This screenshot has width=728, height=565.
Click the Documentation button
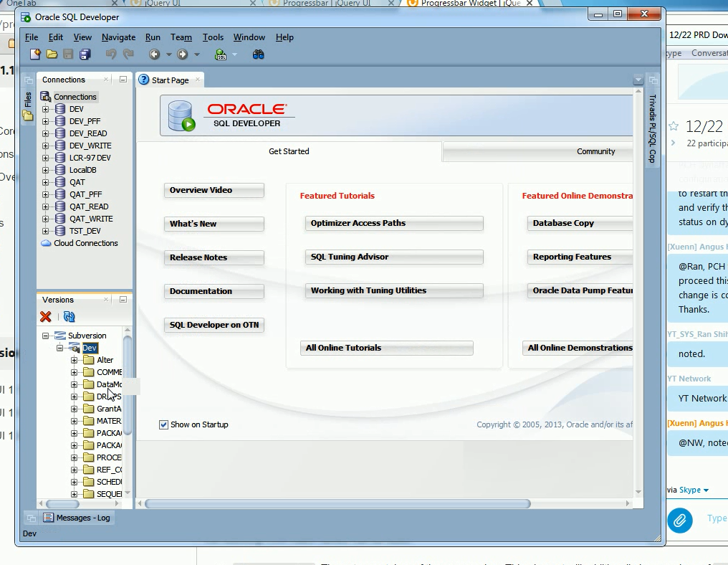pos(214,291)
